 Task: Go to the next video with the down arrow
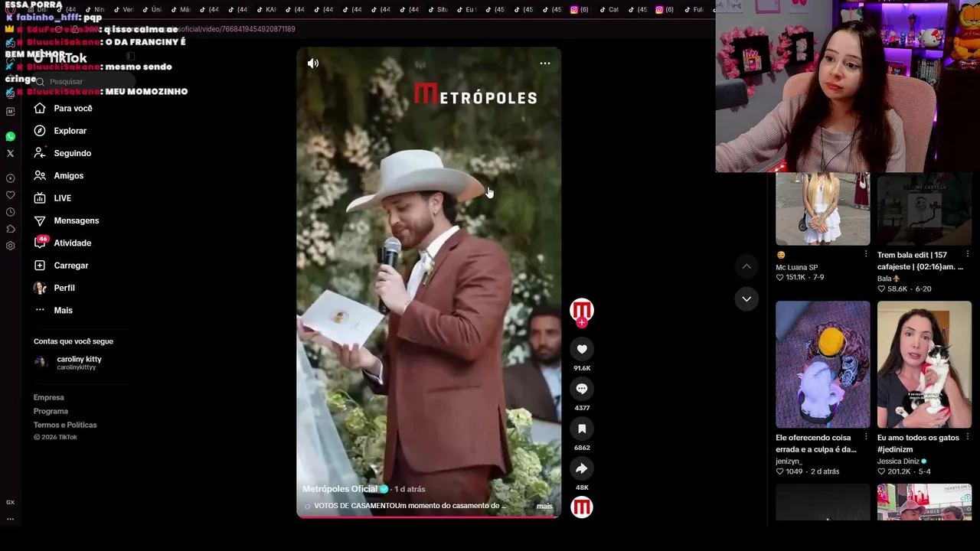point(746,298)
